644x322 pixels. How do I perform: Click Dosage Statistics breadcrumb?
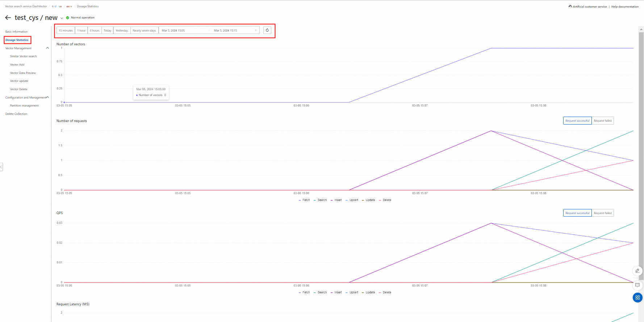pos(88,6)
